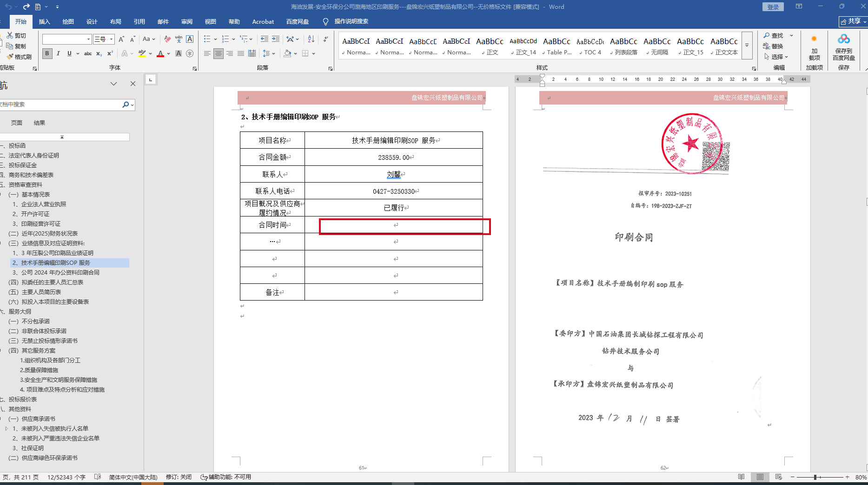Viewport: 868px width, 485px height.
Task: Open the numbered list dropdown arrow
Action: [x=233, y=39]
